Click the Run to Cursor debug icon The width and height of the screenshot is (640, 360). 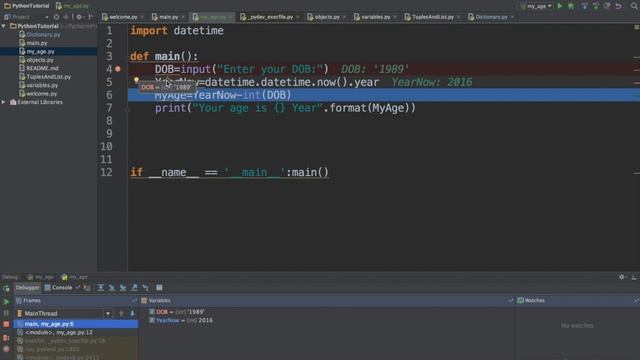point(146,288)
